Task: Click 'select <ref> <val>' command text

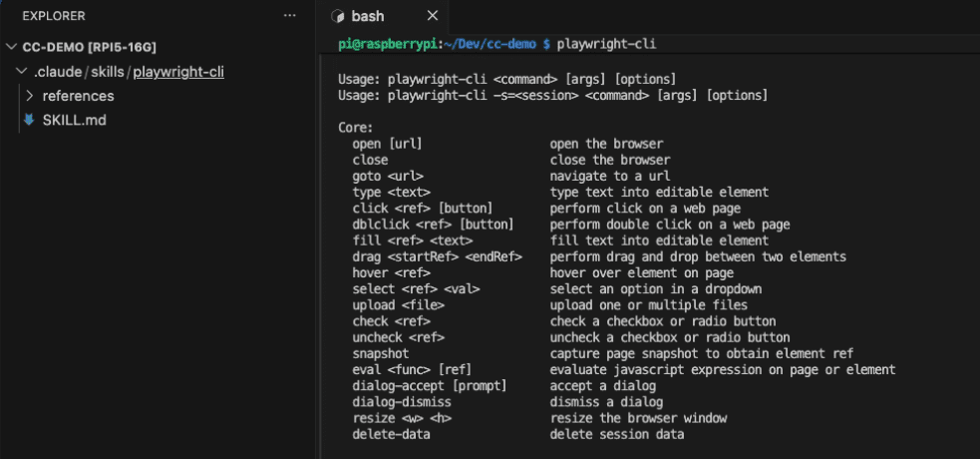Action: [417, 289]
